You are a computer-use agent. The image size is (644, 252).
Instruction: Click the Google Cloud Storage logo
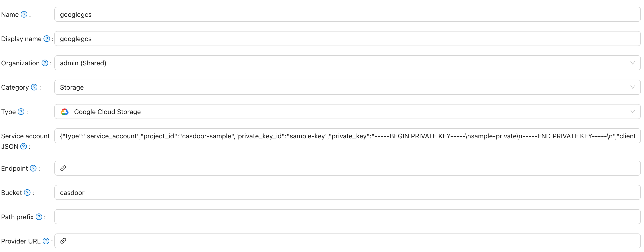(x=65, y=112)
